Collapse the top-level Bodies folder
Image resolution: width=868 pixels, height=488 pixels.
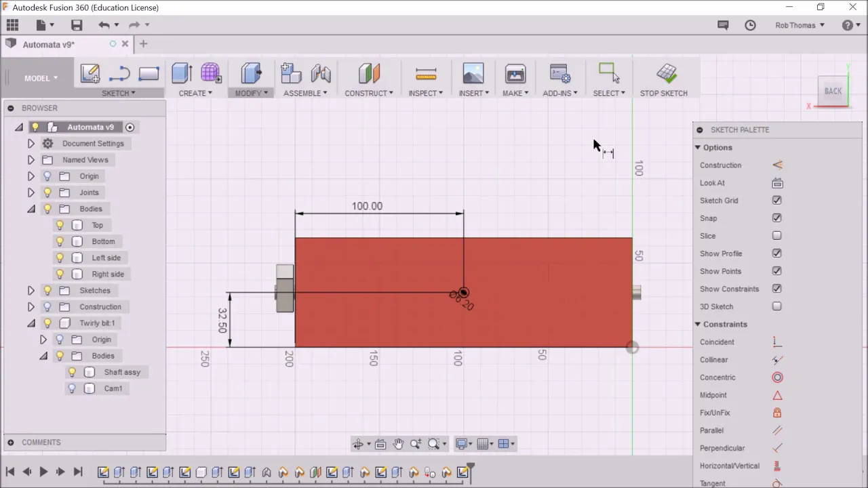[x=31, y=209]
